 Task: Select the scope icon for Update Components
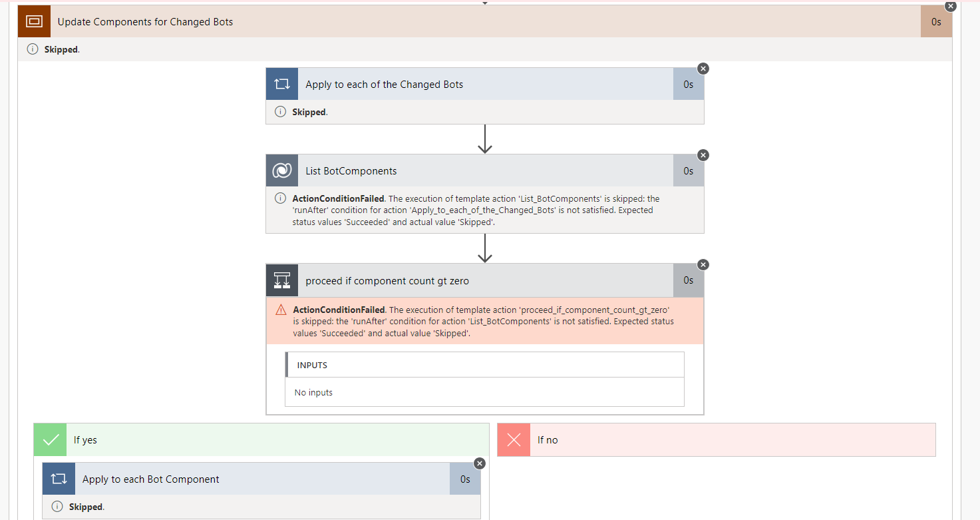35,21
